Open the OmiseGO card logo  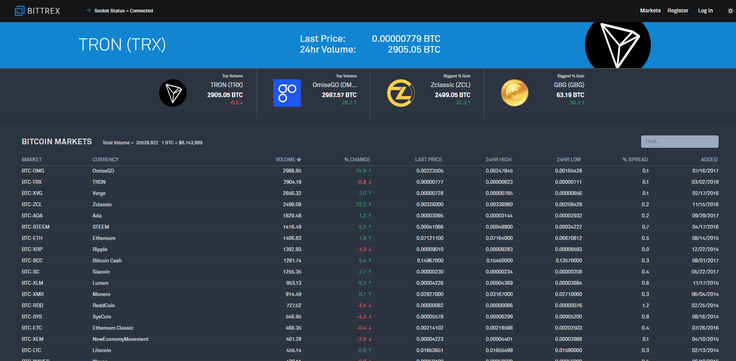point(287,93)
